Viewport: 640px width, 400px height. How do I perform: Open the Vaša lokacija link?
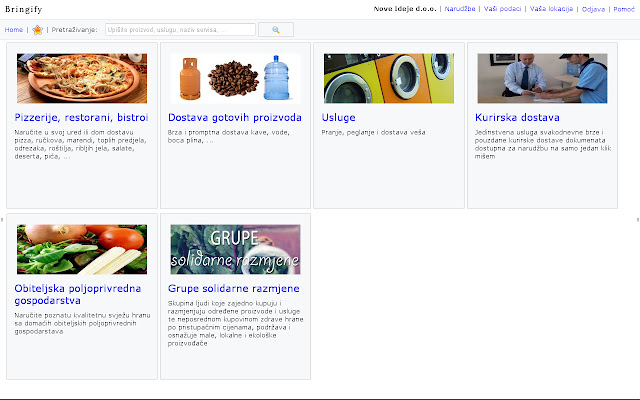(551, 9)
